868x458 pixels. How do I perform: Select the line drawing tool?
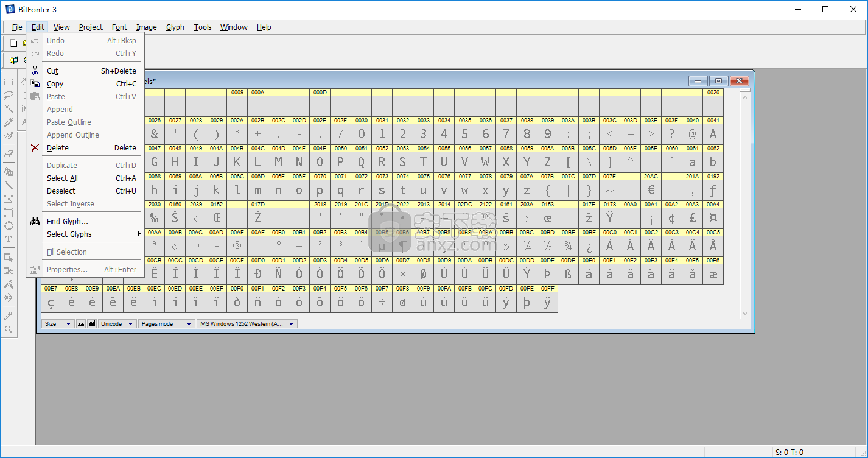click(9, 185)
